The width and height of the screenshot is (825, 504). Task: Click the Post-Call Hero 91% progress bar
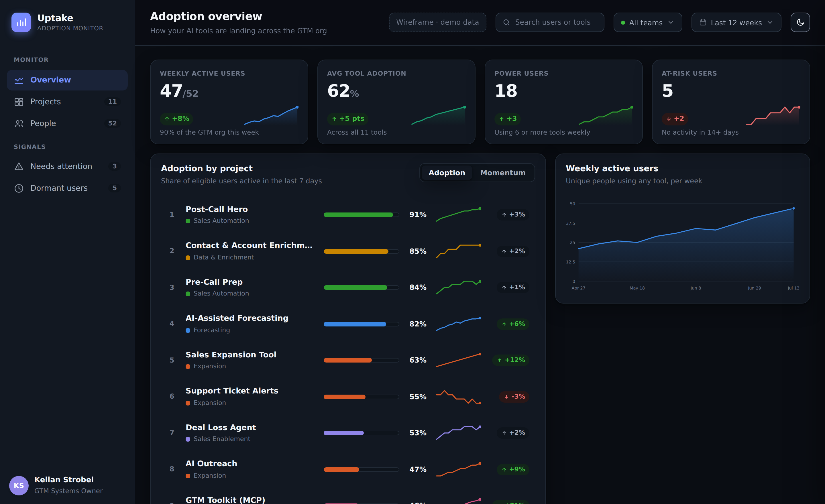tap(361, 215)
